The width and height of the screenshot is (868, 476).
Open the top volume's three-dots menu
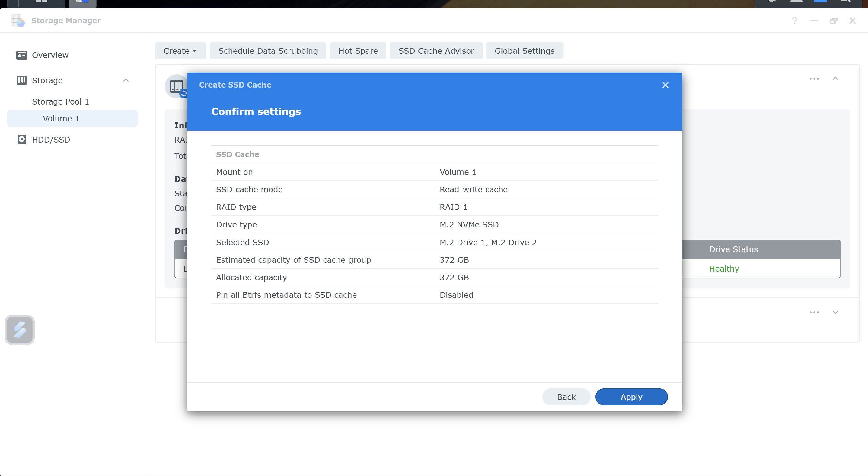814,79
